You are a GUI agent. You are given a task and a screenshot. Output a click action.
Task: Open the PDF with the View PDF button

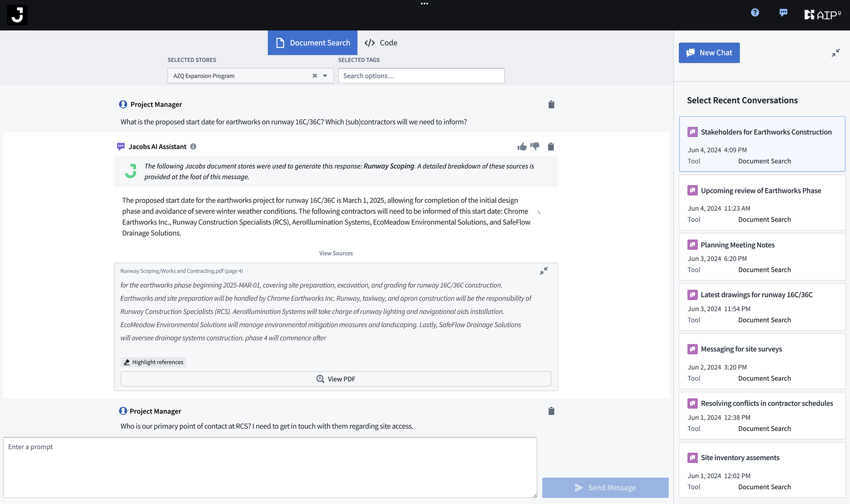coord(335,379)
